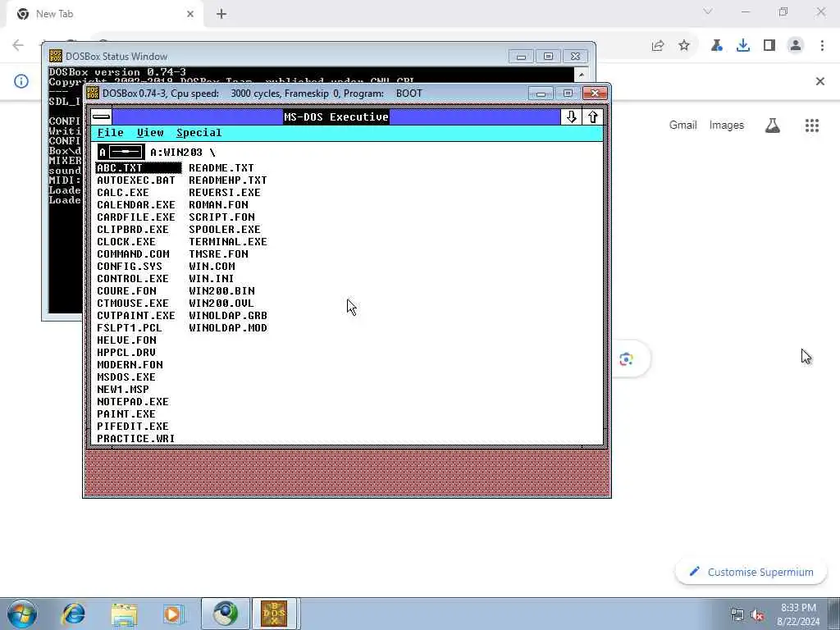Select WINOLDAP.MOD file

(228, 328)
